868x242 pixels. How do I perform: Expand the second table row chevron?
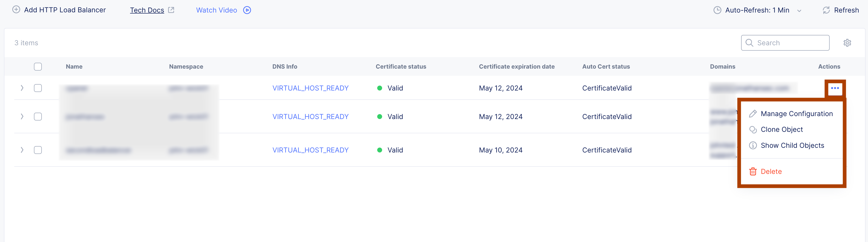[22, 116]
